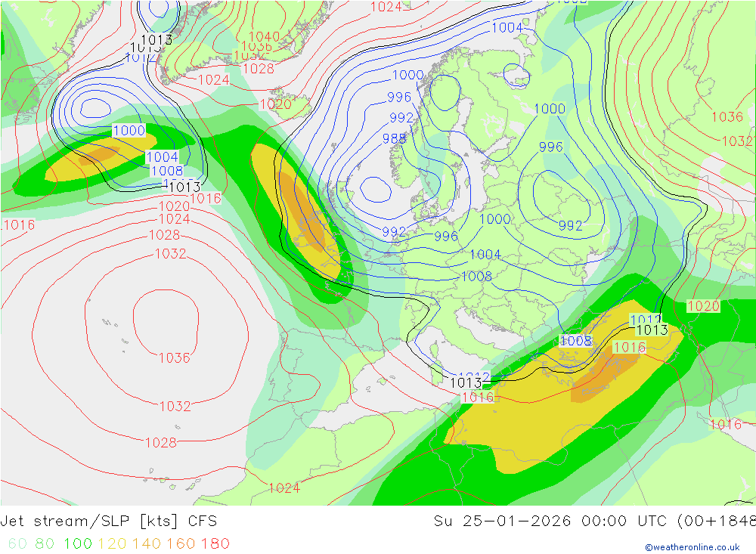Image resolution: width=756 pixels, height=554 pixels.
Task: Click the 1024 label near Morocco's coast
Action: pos(284,488)
